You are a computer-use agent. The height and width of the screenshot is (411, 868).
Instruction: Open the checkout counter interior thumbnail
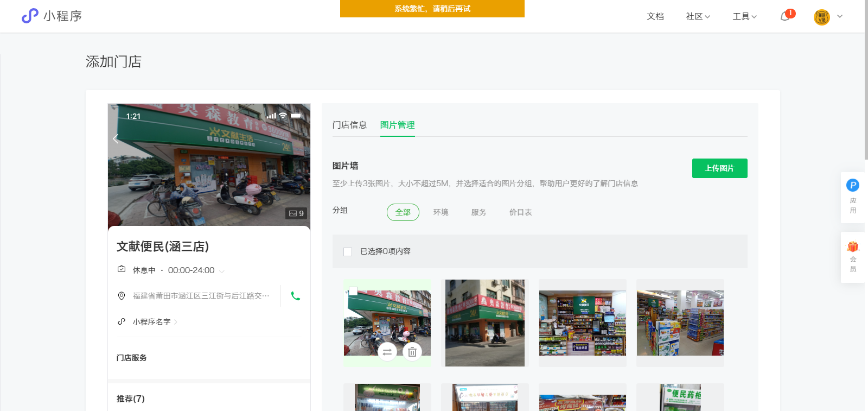coord(583,323)
